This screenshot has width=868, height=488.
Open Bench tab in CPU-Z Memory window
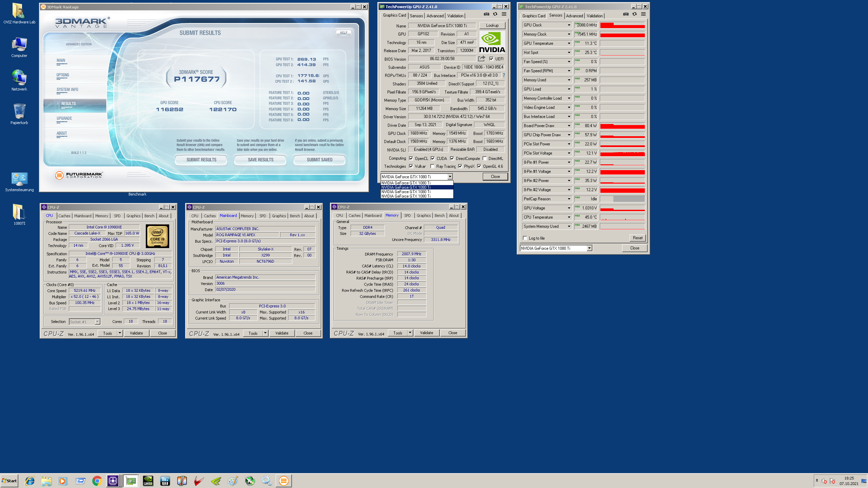(x=439, y=216)
